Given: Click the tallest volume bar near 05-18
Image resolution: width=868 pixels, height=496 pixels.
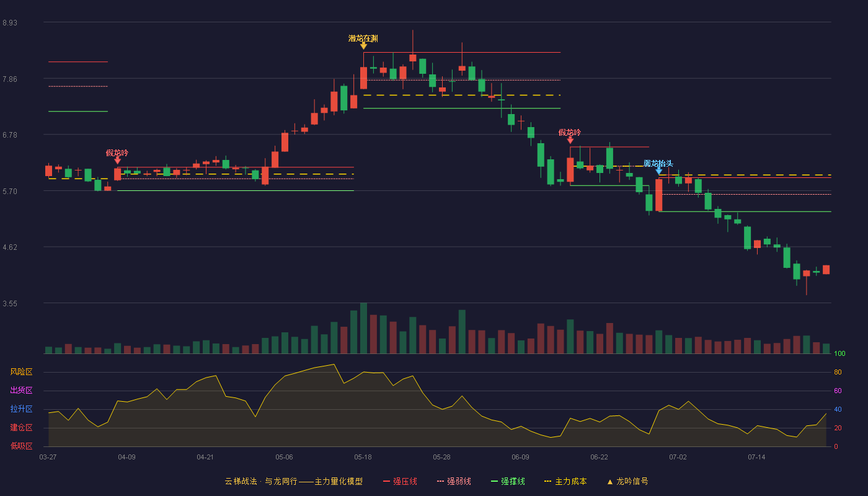Looking at the screenshot, I should 363,328.
